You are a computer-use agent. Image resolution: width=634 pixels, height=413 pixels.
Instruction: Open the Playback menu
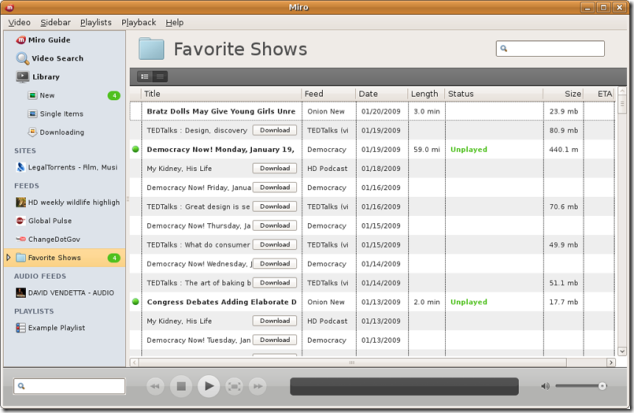click(x=139, y=23)
